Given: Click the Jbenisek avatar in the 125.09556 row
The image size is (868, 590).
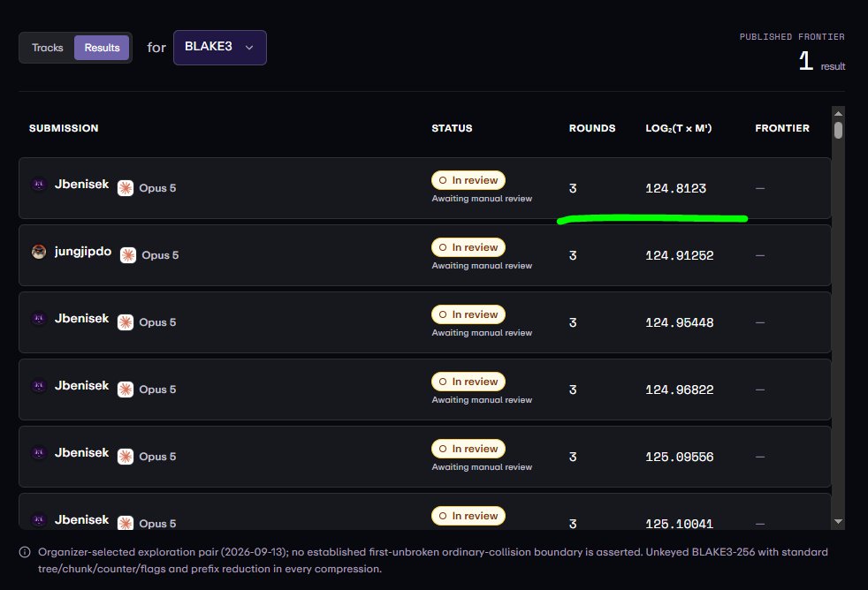Looking at the screenshot, I should coord(39,453).
